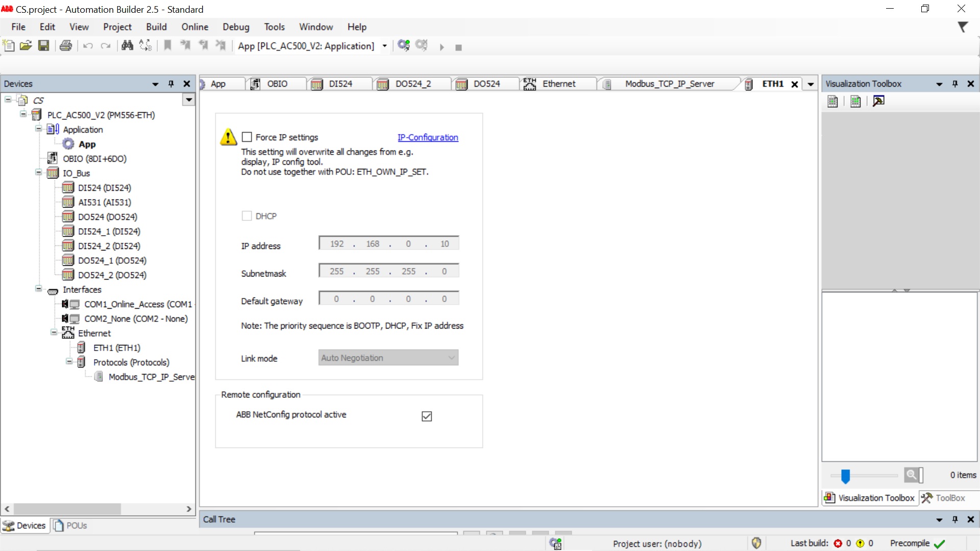Click the Open project folder icon
This screenshot has width=980, height=551.
pos(26,46)
